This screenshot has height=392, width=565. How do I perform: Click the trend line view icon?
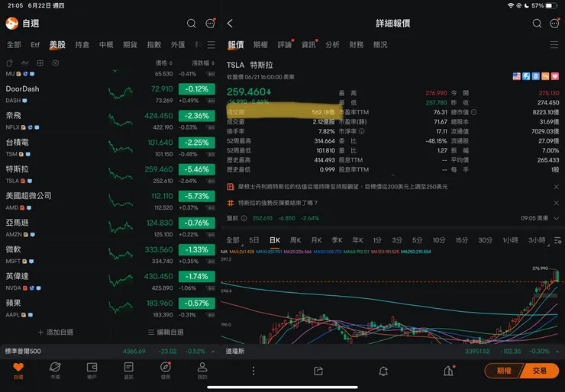coord(25,63)
